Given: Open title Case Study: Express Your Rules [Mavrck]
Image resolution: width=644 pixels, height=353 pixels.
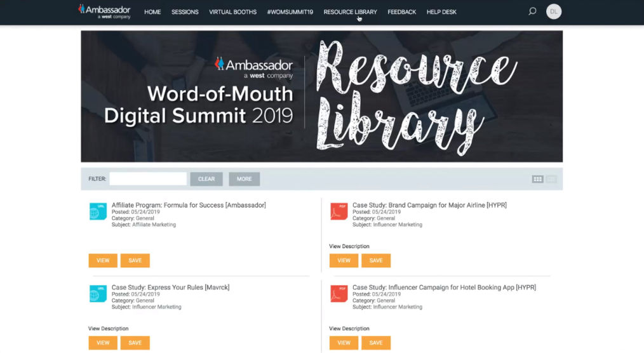Looking at the screenshot, I should 170,288.
